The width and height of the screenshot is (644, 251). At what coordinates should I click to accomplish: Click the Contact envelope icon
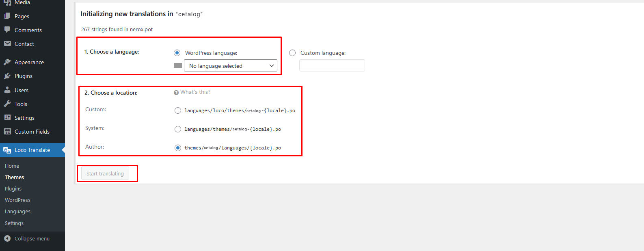[7, 44]
